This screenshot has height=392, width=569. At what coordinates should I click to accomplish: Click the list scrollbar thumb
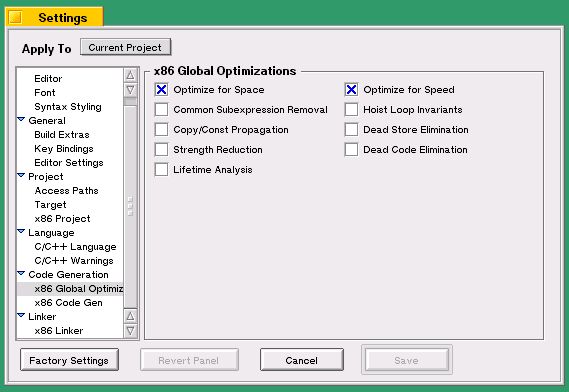click(x=130, y=206)
